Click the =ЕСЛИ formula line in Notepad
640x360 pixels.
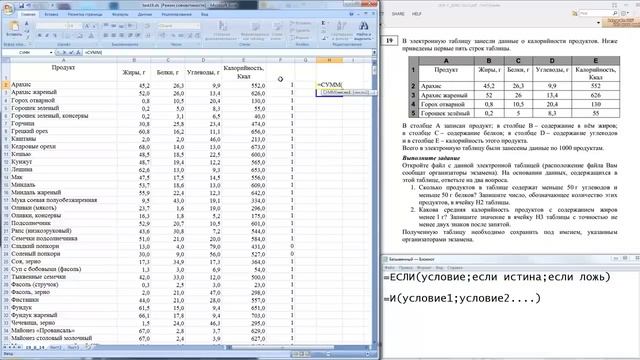[x=497, y=277]
